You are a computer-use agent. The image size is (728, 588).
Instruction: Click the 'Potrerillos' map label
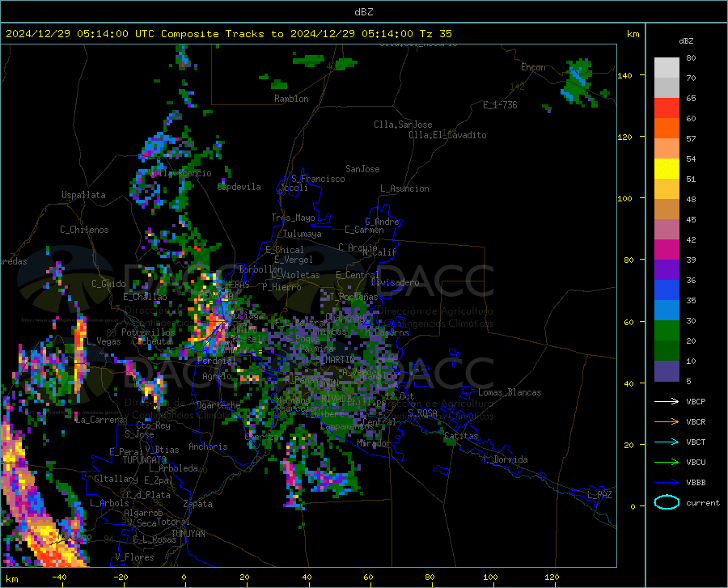pos(148,332)
